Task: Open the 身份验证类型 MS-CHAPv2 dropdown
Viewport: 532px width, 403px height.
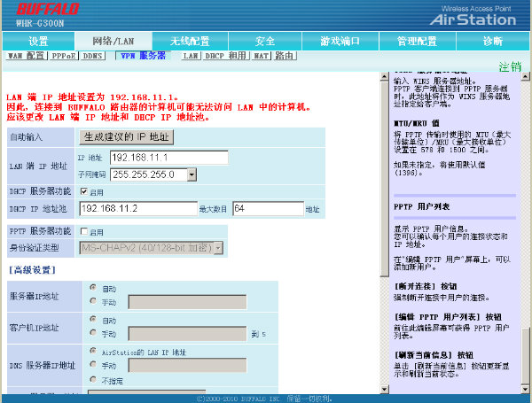Action: pyautogui.click(x=151, y=248)
